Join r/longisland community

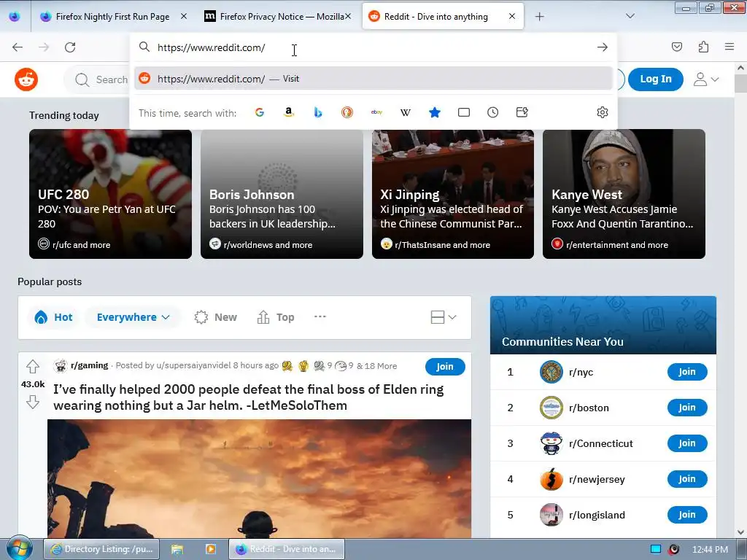pos(687,515)
